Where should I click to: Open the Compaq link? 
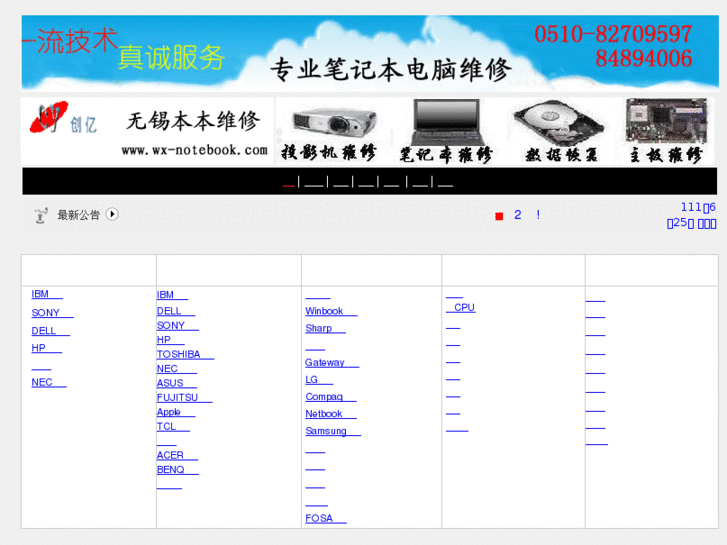331,397
